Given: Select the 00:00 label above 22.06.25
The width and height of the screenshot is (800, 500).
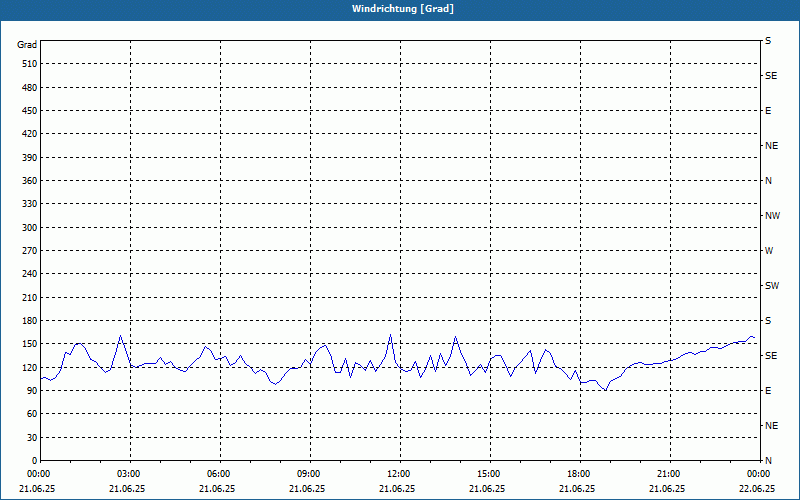Looking at the screenshot, I should pos(757,474).
